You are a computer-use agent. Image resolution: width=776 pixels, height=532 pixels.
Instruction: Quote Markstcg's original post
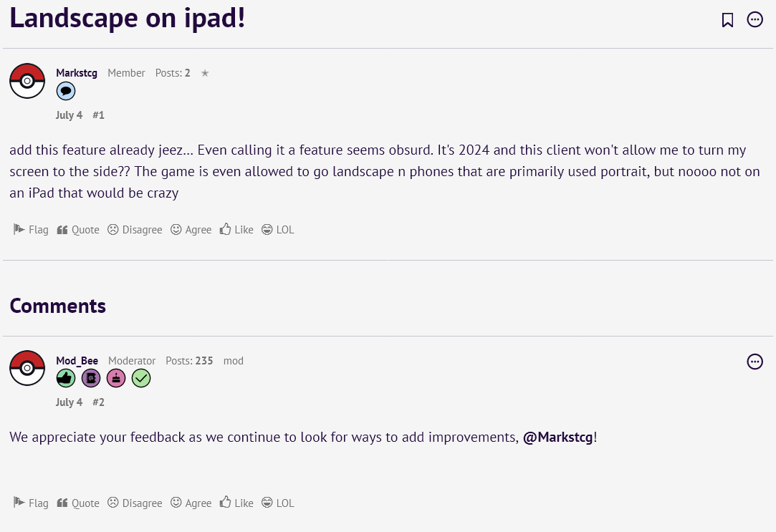pyautogui.click(x=78, y=230)
